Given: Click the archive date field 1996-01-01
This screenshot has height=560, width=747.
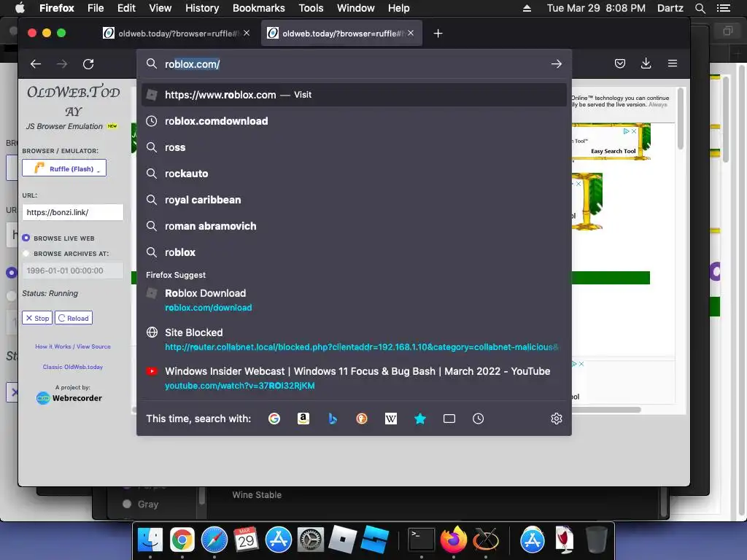Looking at the screenshot, I should (x=72, y=271).
